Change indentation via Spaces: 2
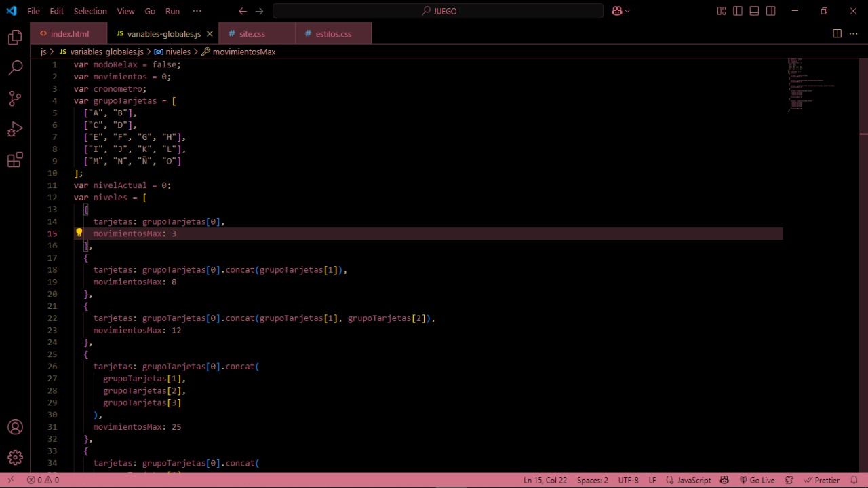 point(593,480)
